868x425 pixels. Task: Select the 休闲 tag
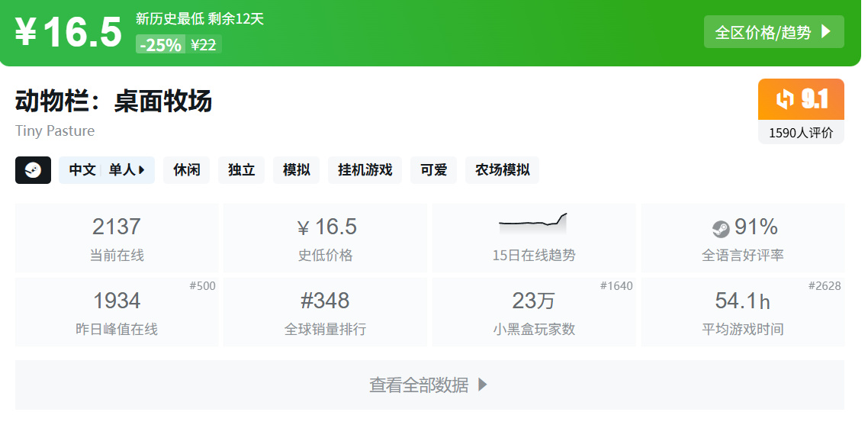[x=187, y=170]
